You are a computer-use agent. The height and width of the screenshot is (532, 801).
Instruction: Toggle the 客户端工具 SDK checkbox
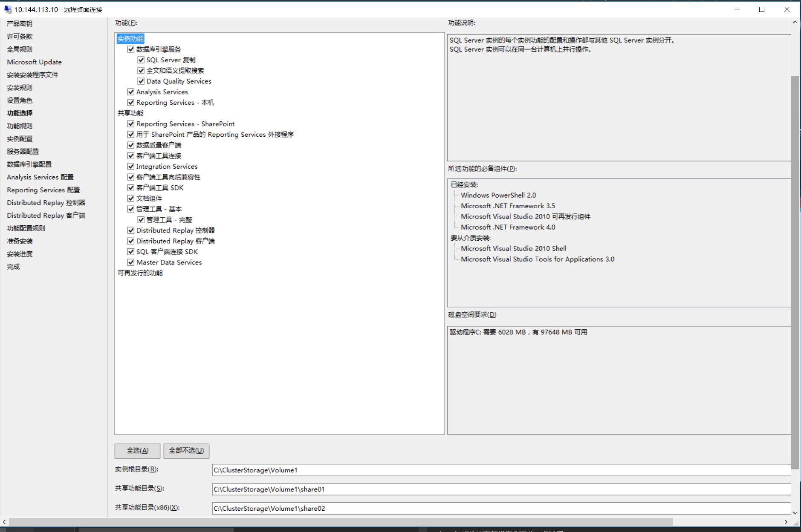[x=131, y=188]
